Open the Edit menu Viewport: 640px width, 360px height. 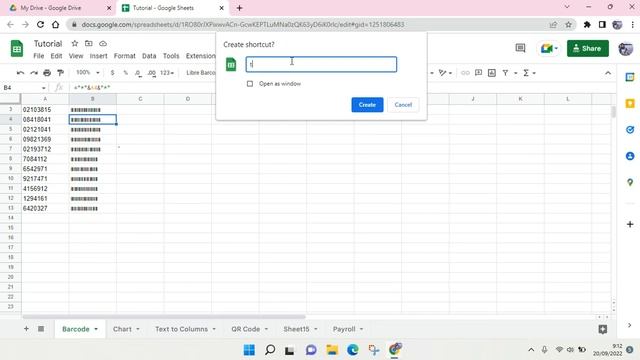click(x=56, y=56)
